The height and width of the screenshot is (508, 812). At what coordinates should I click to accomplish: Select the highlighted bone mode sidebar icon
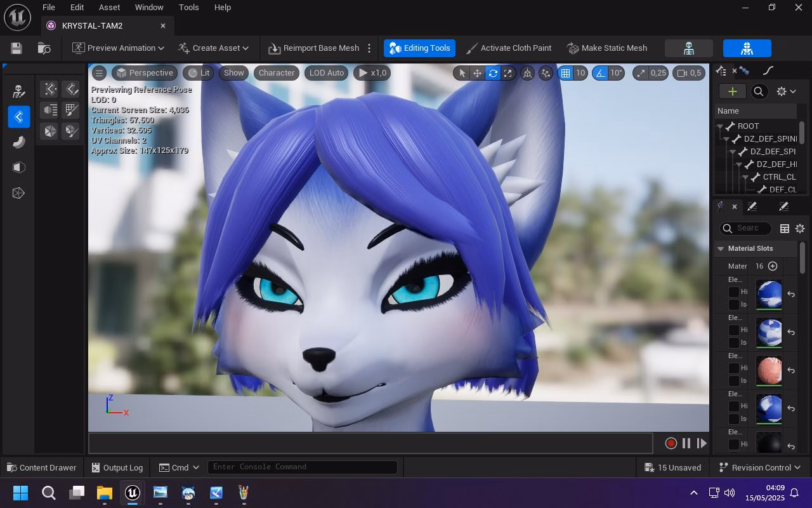coord(18,117)
